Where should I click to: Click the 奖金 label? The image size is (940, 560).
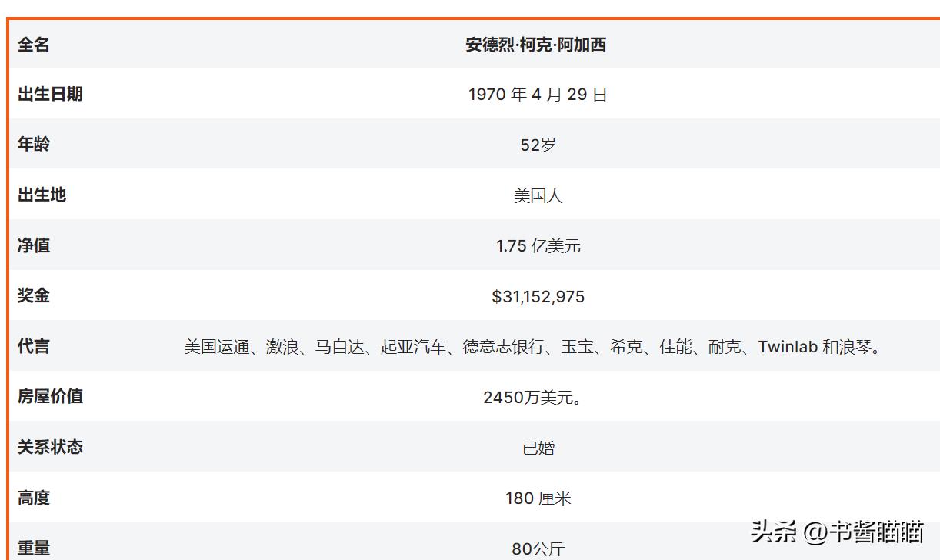pyautogui.click(x=34, y=295)
